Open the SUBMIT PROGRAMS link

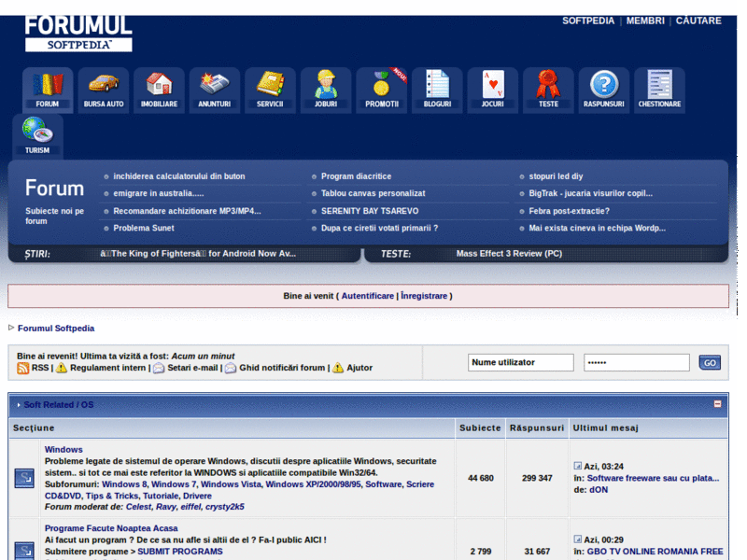tap(180, 552)
